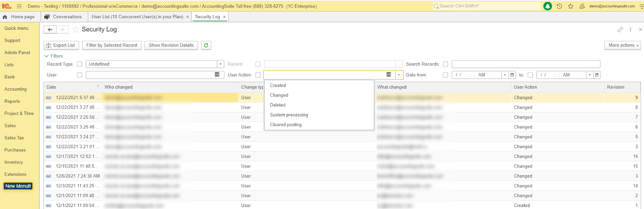This screenshot has height=209, width=644.
Task: Sort by the Date column header
Action: 72,87
